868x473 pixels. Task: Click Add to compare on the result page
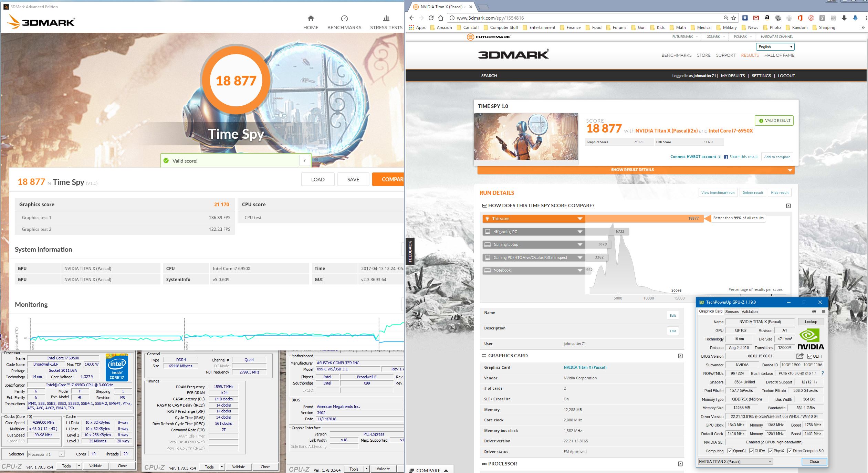coord(777,157)
